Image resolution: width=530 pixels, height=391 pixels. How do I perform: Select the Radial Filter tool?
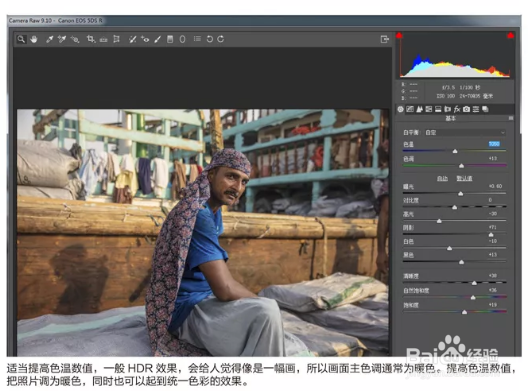pyautogui.click(x=183, y=39)
